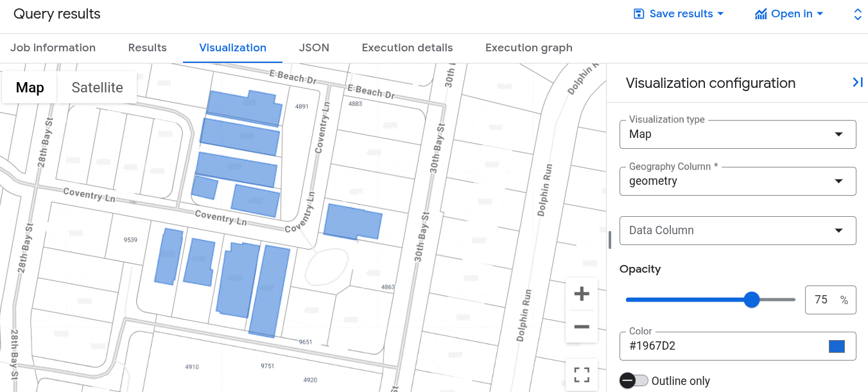Image resolution: width=868 pixels, height=392 pixels.
Task: Click the expand results vertical arrows icon
Action: pos(858,13)
